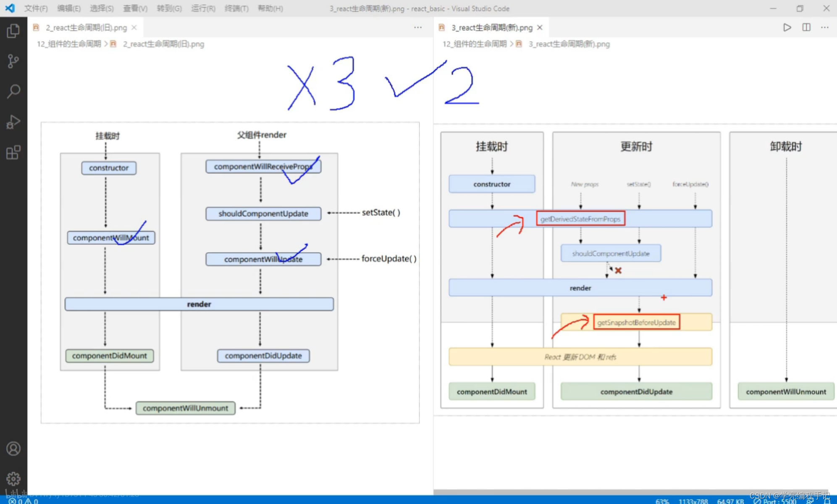Open the 转到(G) menu
837x504 pixels.
[169, 8]
